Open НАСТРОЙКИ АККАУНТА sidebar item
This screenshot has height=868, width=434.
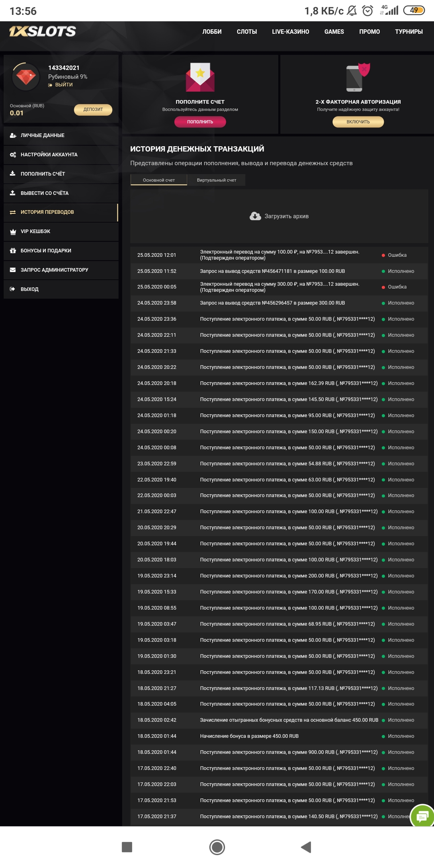point(61,155)
